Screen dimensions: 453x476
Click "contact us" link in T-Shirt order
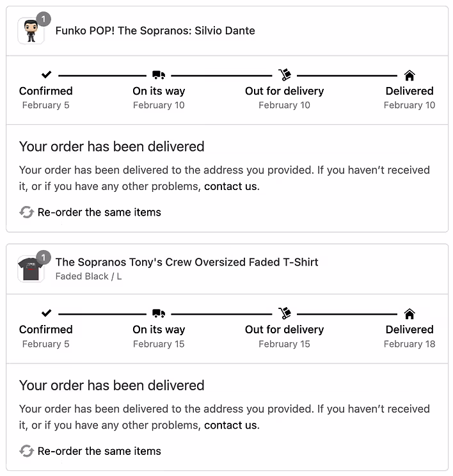point(231,425)
